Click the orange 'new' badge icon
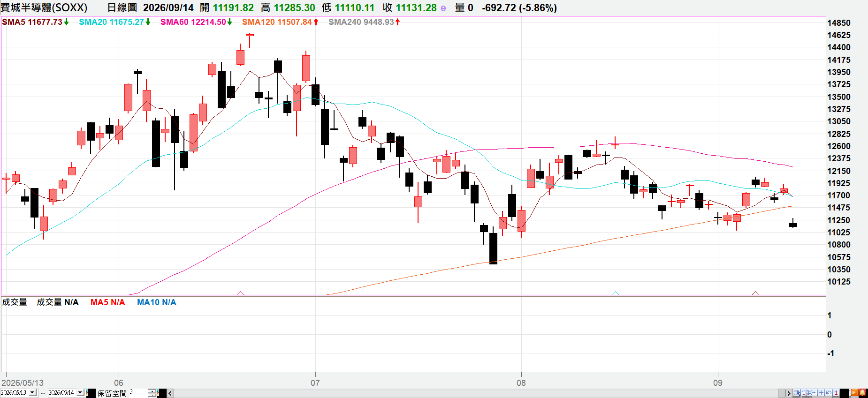The image size is (868, 398). [x=855, y=392]
